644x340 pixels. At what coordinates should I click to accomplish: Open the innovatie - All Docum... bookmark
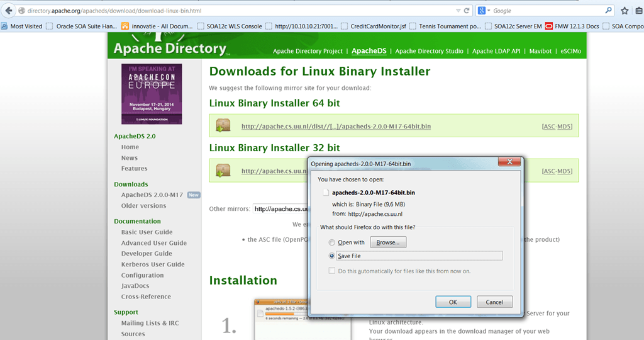tap(157, 26)
